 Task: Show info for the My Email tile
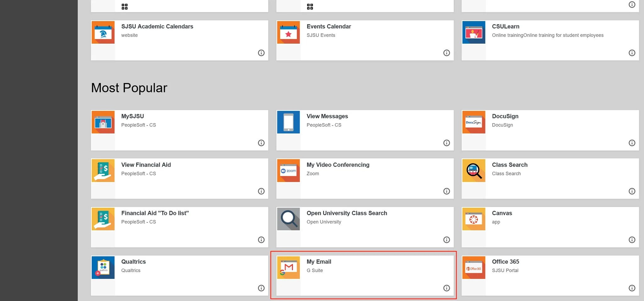(447, 288)
